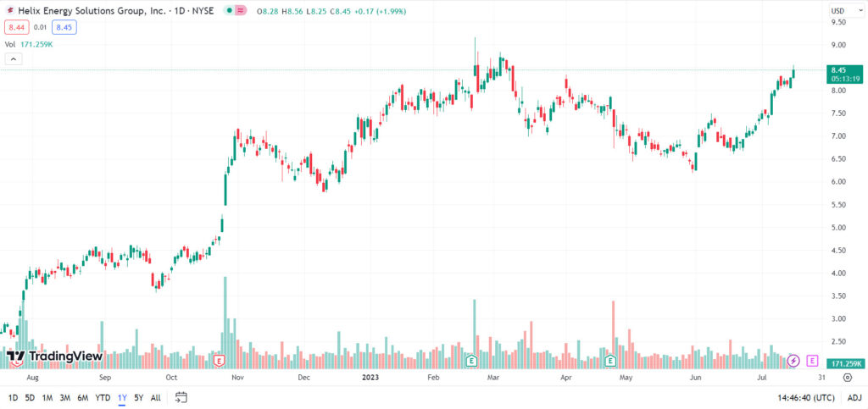Open the USD currency dropdown
The width and height of the screenshot is (868, 409).
point(845,10)
